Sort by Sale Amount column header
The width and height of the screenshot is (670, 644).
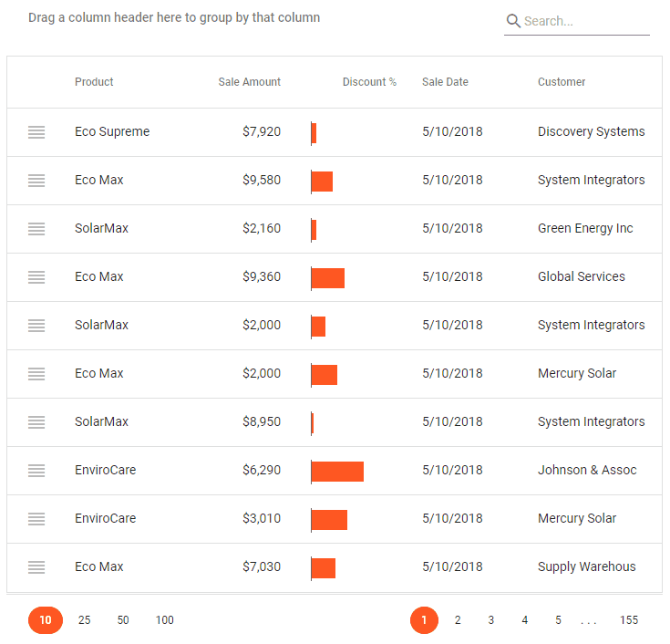249,82
